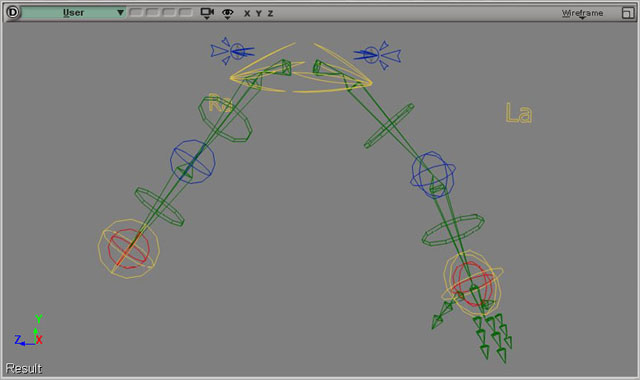Viewport: 640px width, 380px height.
Task: Select the left yellow arc shoulder control
Action: point(267,67)
